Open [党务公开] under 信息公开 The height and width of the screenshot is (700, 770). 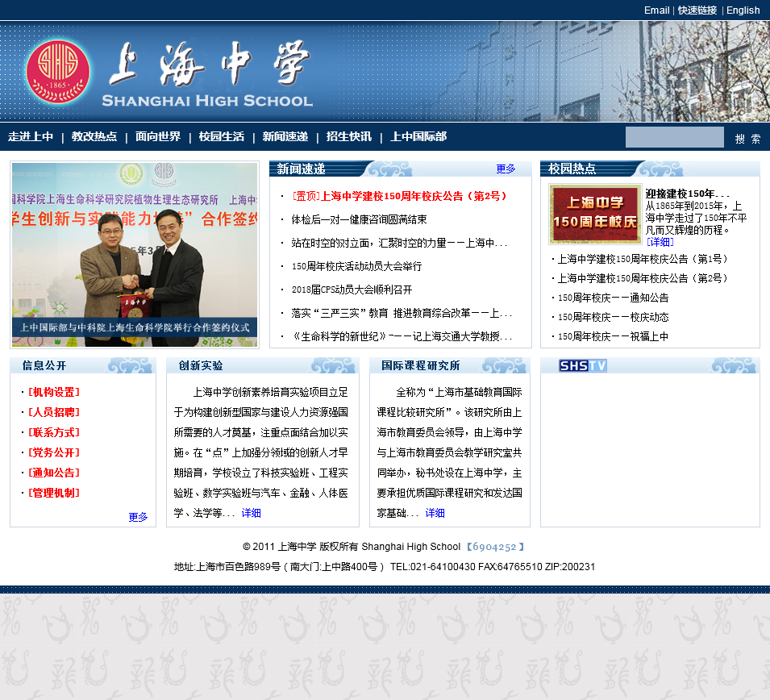coord(53,452)
